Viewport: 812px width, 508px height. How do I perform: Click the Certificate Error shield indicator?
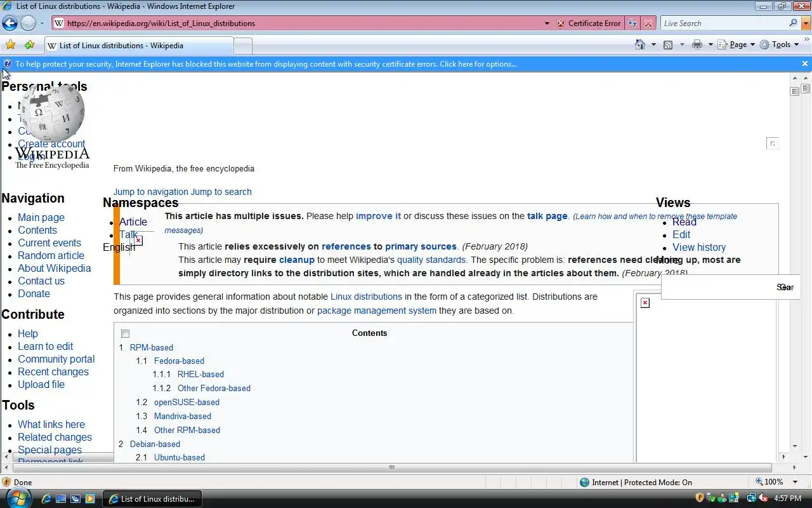(589, 23)
